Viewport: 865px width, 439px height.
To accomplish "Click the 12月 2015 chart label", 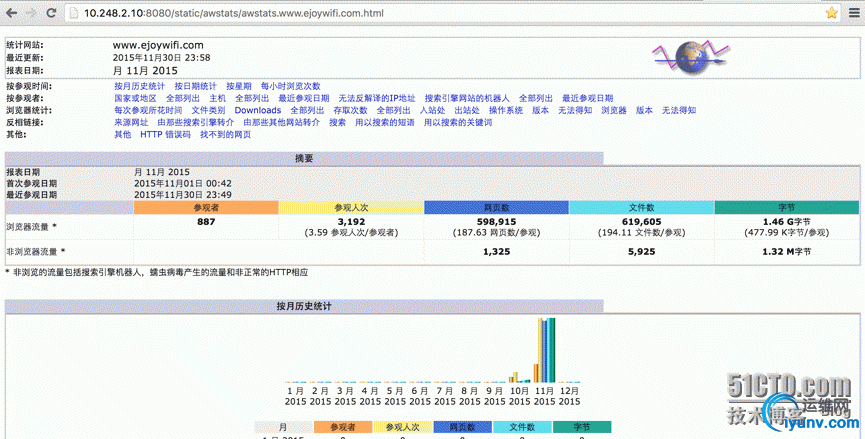I will (x=569, y=396).
